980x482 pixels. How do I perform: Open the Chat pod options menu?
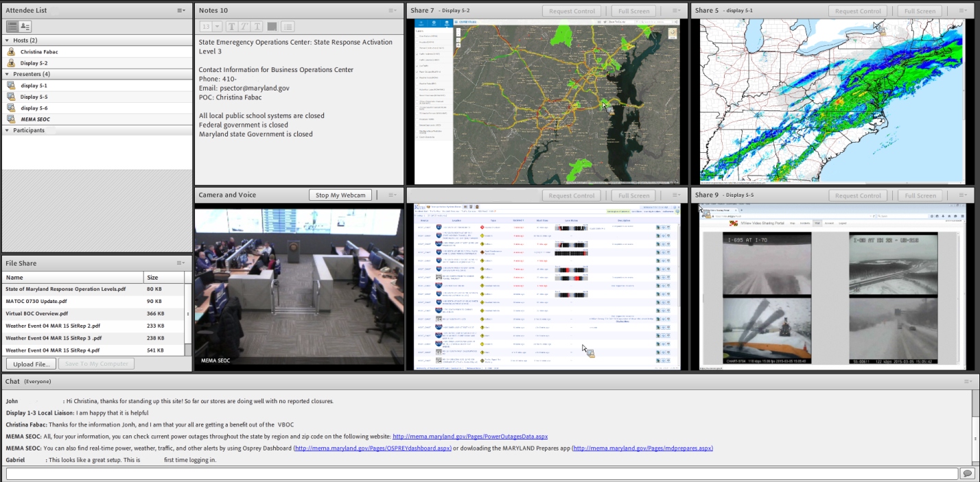click(x=968, y=381)
